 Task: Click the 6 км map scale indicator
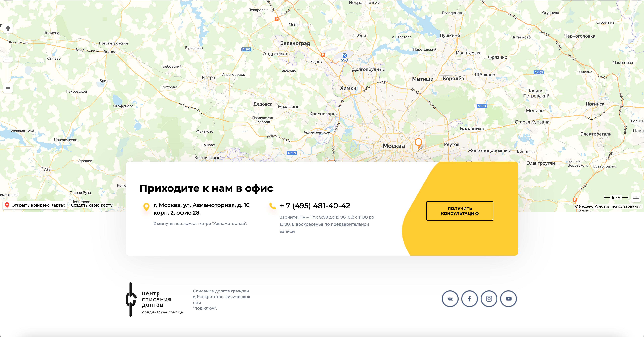[x=616, y=198]
